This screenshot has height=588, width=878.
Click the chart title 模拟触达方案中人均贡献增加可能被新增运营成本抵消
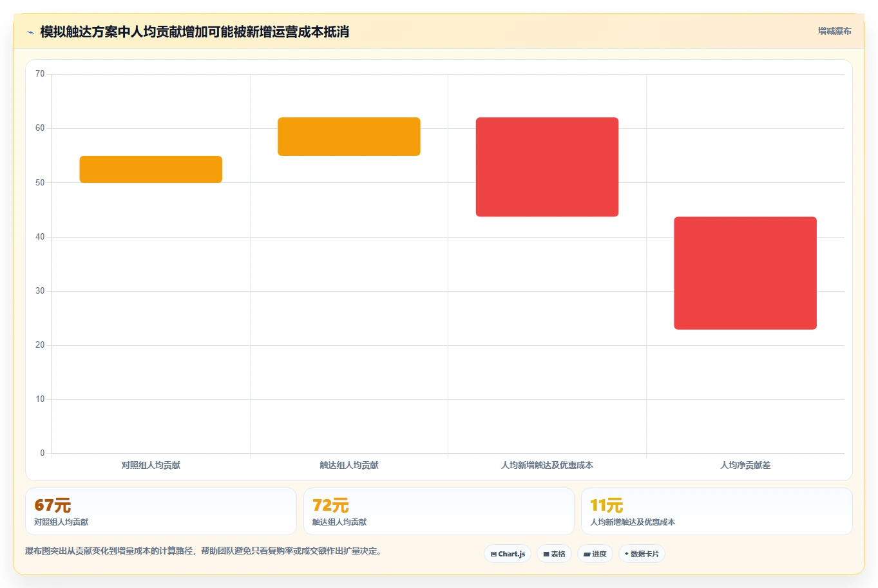[195, 32]
